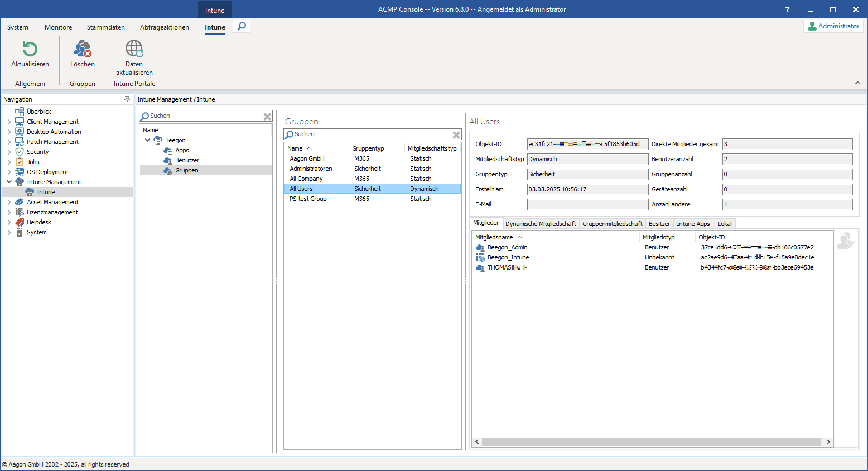Collapse the Intune Management tree node
The height and width of the screenshot is (471, 868).
click(x=9, y=182)
